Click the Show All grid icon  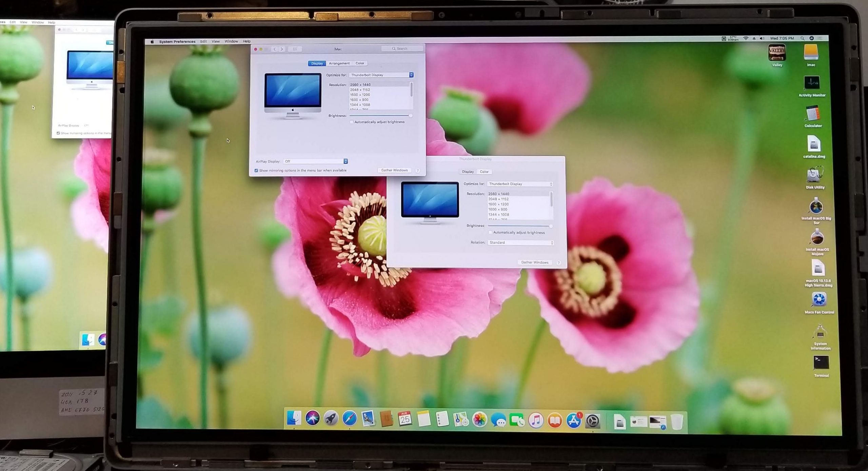295,49
